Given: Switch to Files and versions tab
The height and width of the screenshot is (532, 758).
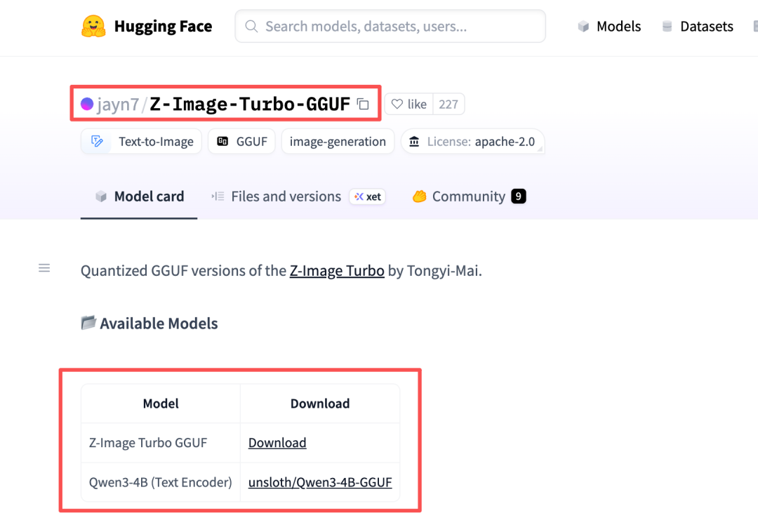Looking at the screenshot, I should 286,197.
